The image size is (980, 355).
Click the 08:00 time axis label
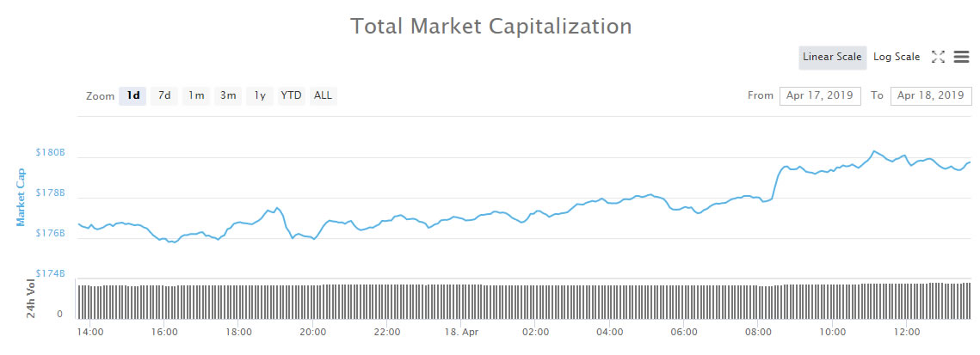[x=757, y=332]
